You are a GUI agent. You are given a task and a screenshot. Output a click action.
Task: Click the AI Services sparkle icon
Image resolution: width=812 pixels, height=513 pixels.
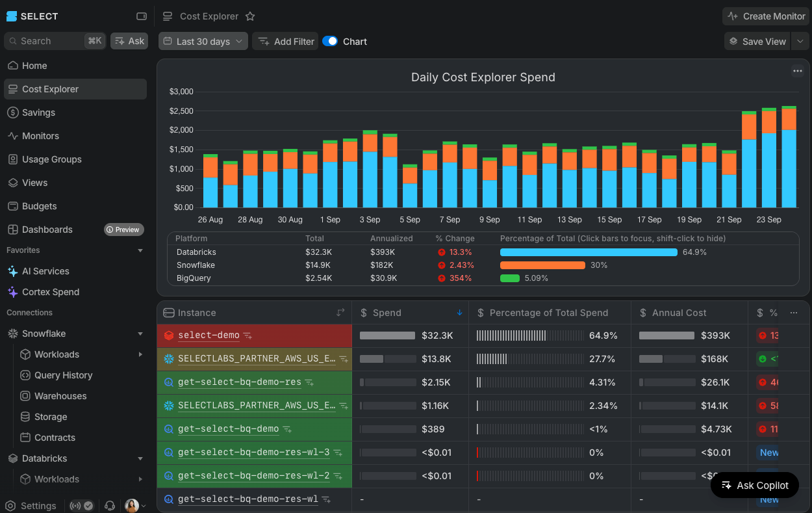[12, 271]
